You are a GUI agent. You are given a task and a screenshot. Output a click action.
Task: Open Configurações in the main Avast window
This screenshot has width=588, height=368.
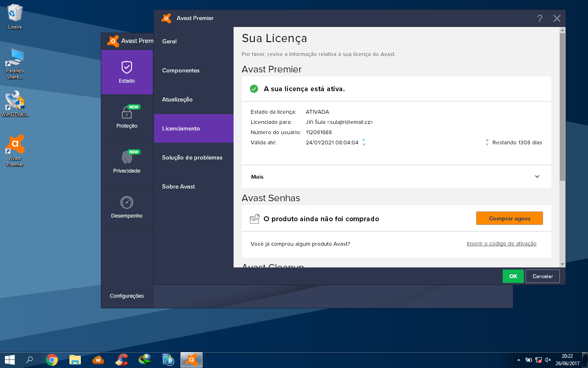[127, 296]
